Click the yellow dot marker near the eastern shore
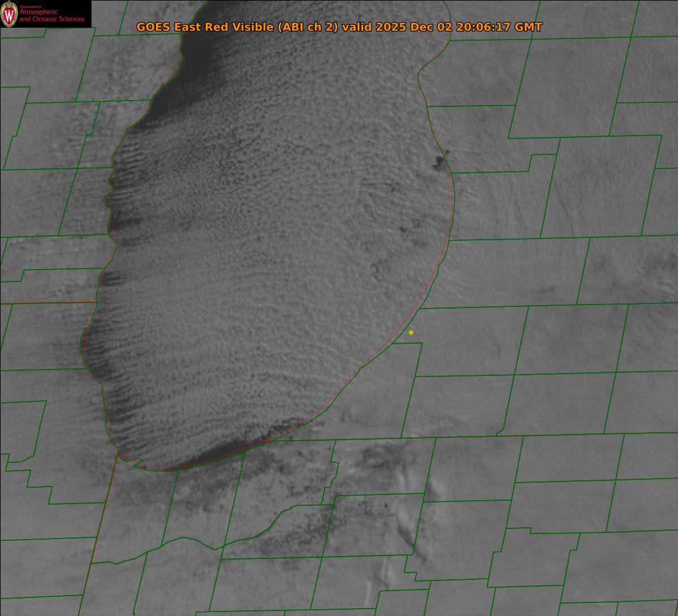The width and height of the screenshot is (678, 616). (x=411, y=332)
